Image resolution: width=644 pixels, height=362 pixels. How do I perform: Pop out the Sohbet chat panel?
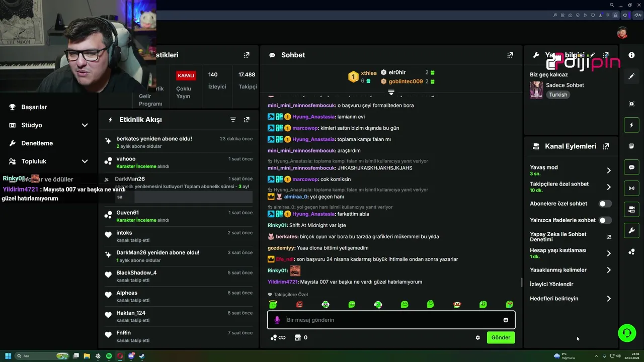(x=510, y=55)
